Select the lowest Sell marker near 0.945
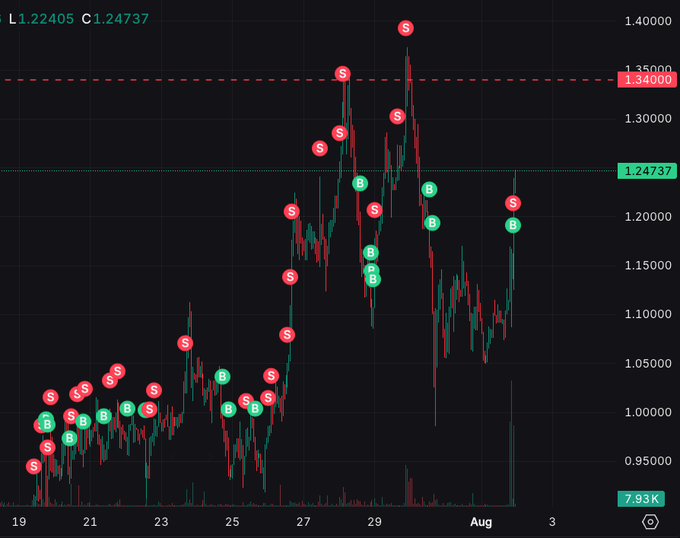 pos(33,466)
